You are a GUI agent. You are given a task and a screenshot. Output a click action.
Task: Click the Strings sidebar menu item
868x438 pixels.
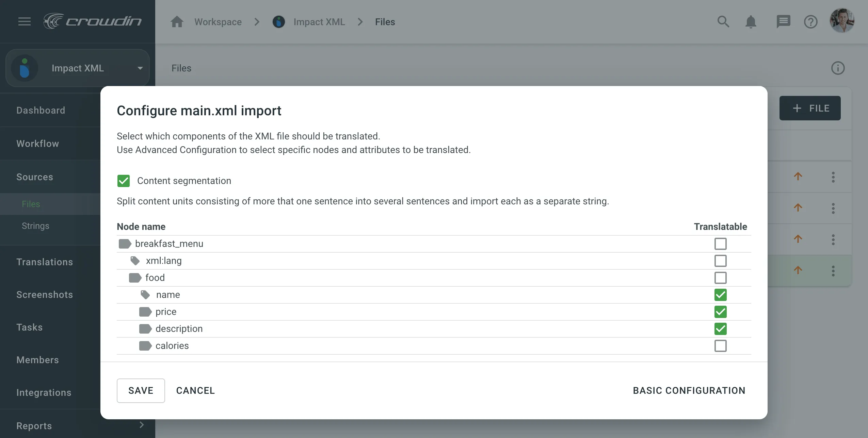[x=35, y=226]
